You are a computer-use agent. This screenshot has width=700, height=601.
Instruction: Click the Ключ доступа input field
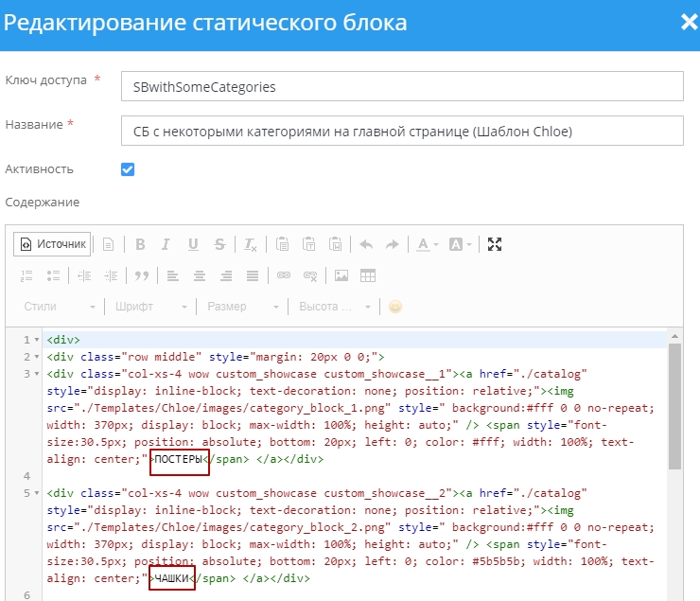(402, 86)
